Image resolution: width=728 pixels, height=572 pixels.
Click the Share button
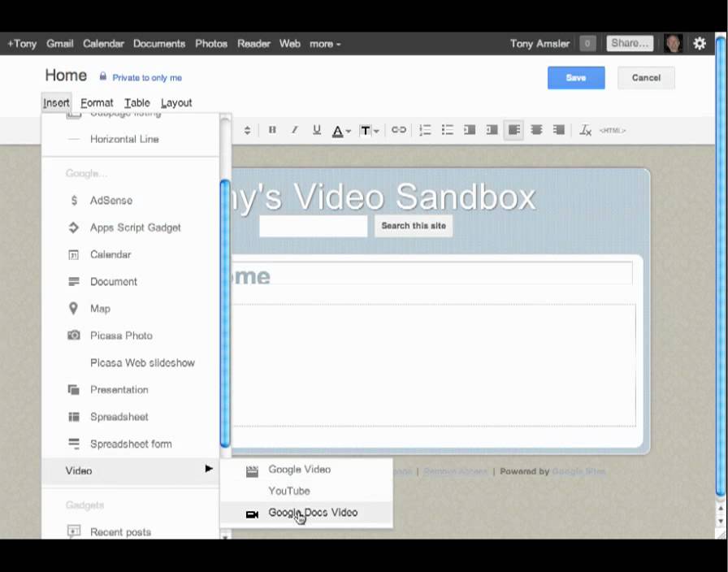point(630,43)
